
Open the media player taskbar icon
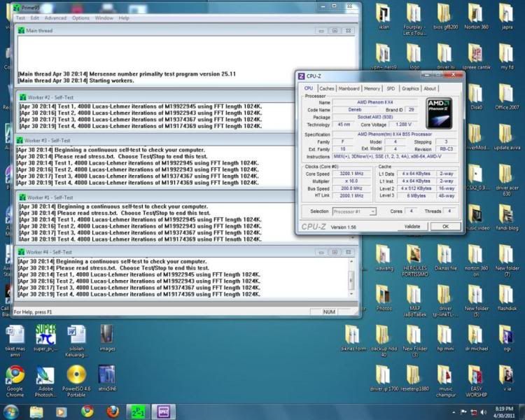click(61, 412)
